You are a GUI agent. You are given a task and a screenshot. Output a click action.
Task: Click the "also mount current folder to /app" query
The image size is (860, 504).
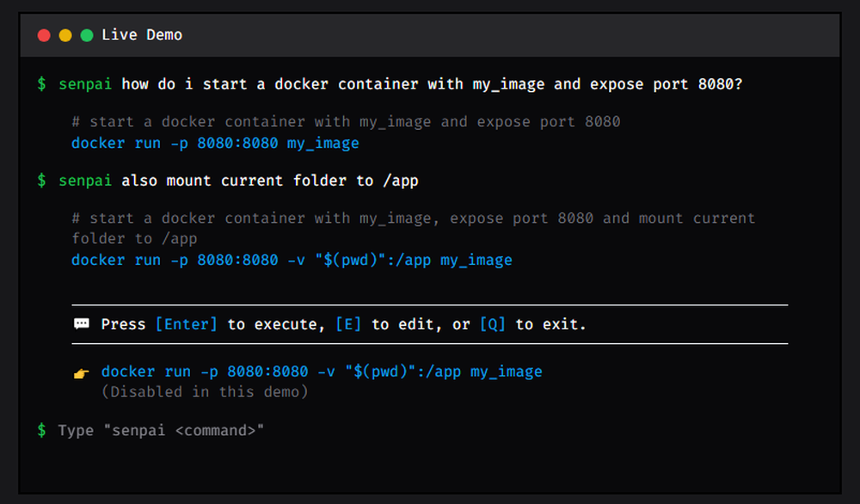270,181
